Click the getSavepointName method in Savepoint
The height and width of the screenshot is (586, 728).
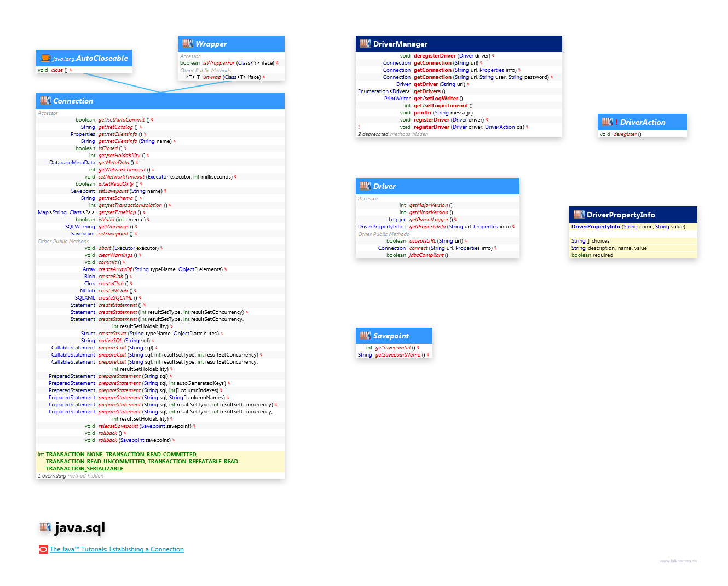coord(397,355)
